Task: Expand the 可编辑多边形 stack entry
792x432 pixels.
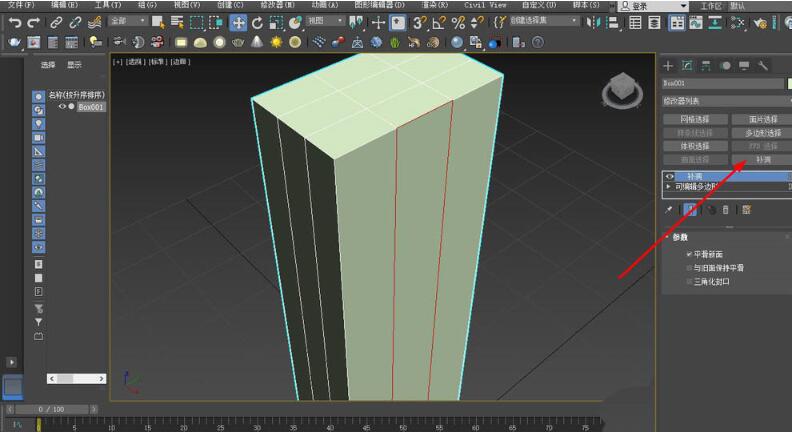Action: 669,186
